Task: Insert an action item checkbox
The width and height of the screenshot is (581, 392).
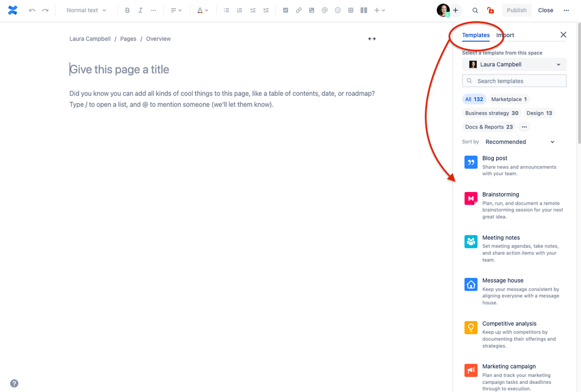Action: tap(285, 10)
